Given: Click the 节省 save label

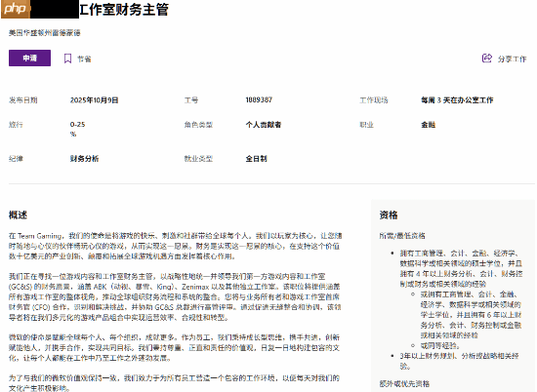Looking at the screenshot, I should (x=84, y=59).
